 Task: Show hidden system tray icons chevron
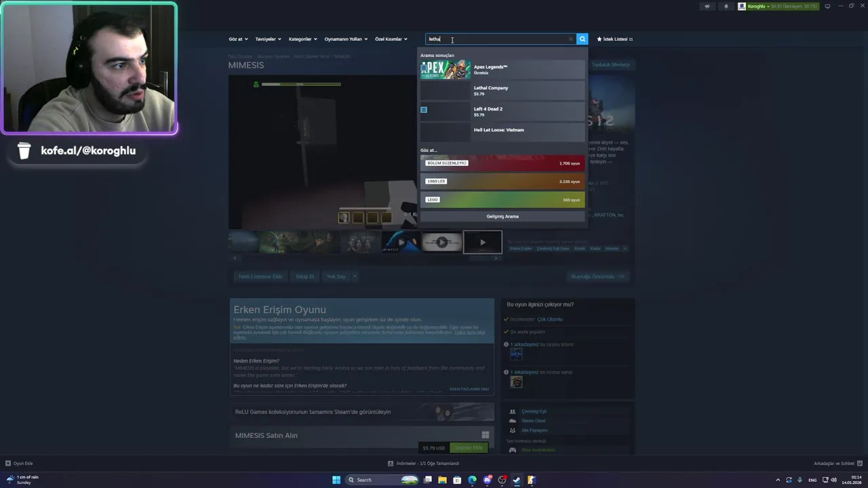coord(778,480)
